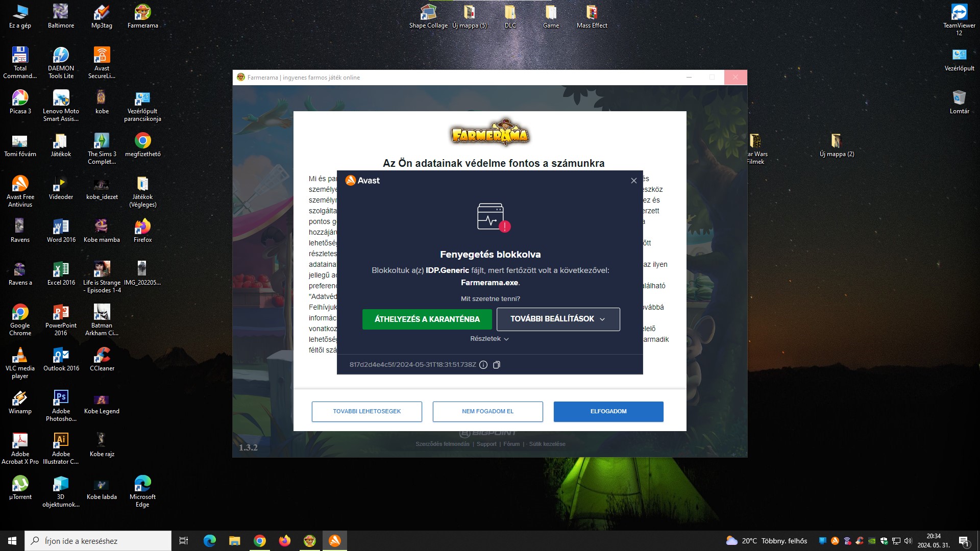Copy the threat ID with copy icon
This screenshot has height=551, width=980.
[497, 365]
